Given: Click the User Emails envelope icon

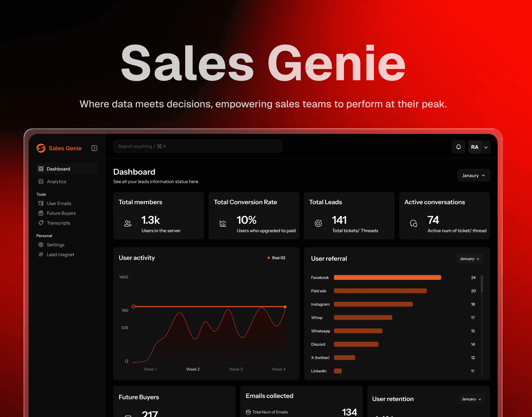Looking at the screenshot, I should click(x=41, y=203).
